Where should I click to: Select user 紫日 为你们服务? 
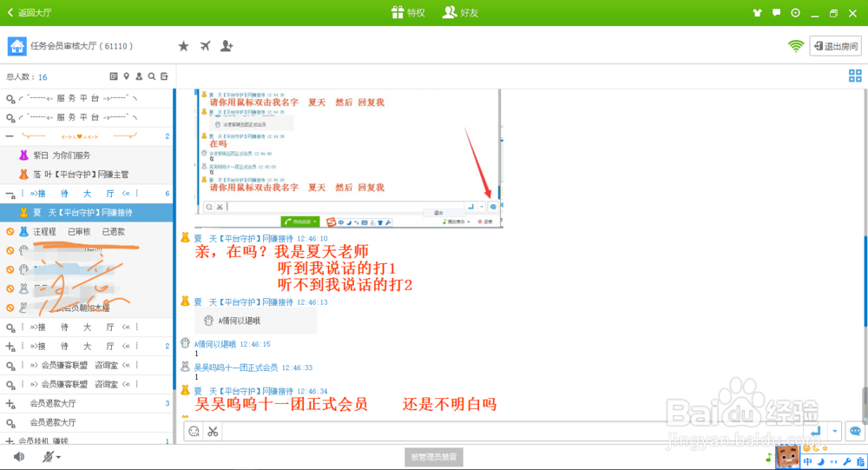pos(86,156)
